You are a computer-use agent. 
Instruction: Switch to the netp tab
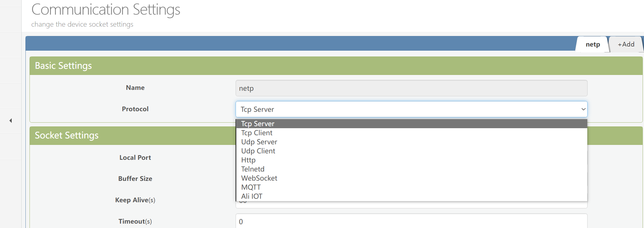593,44
